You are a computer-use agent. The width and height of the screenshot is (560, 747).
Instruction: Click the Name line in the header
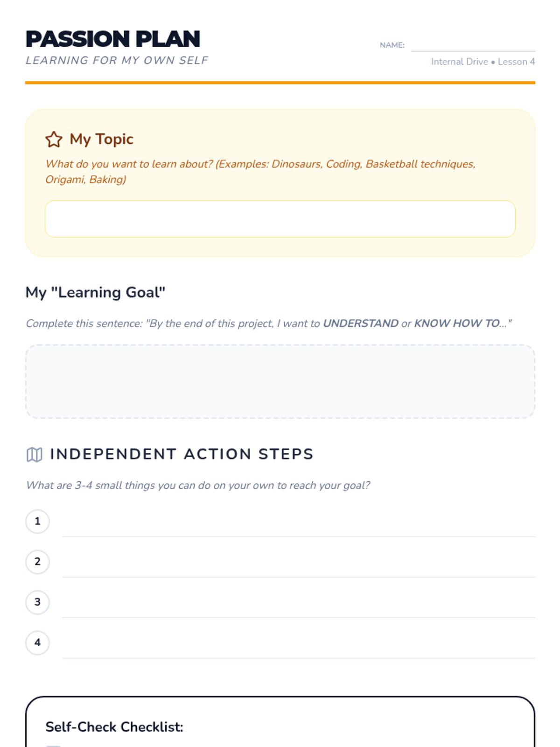pos(472,46)
